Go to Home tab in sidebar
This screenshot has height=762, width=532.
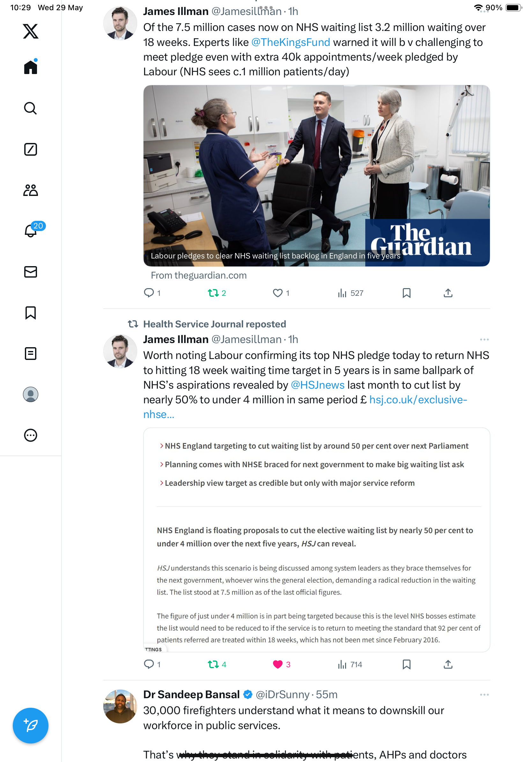click(x=31, y=67)
